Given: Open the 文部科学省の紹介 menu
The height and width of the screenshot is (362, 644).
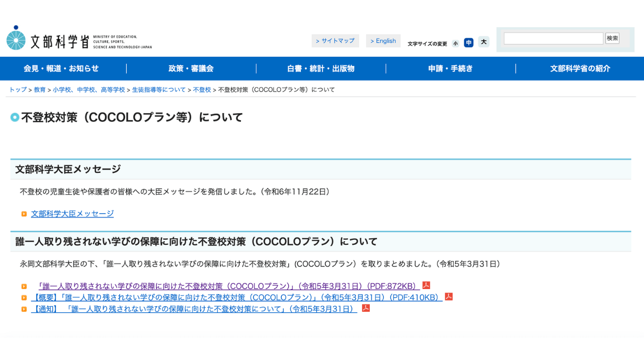Looking at the screenshot, I should 580,69.
